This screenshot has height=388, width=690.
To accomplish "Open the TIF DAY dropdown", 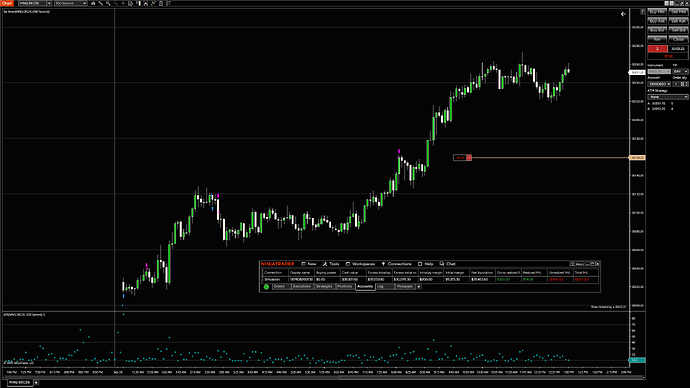I will [x=680, y=71].
